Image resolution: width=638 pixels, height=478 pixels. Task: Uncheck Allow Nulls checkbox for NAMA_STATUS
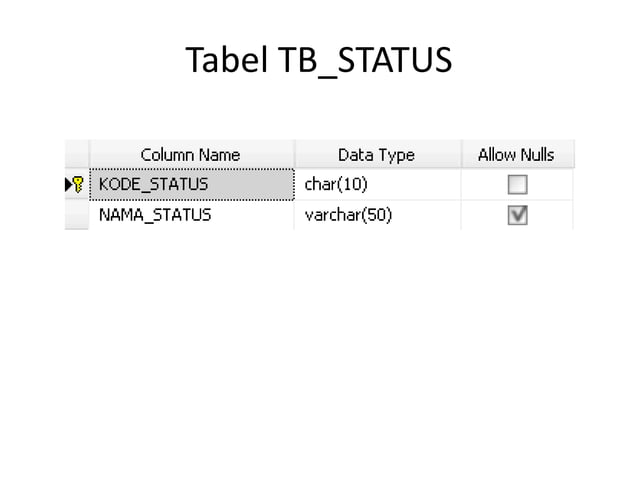click(517, 215)
